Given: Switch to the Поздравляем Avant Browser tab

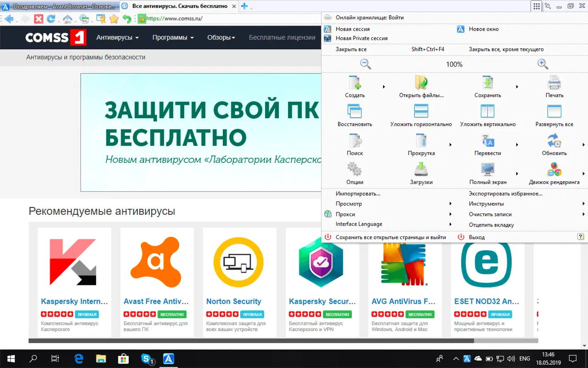Looking at the screenshot, I should pos(60,6).
